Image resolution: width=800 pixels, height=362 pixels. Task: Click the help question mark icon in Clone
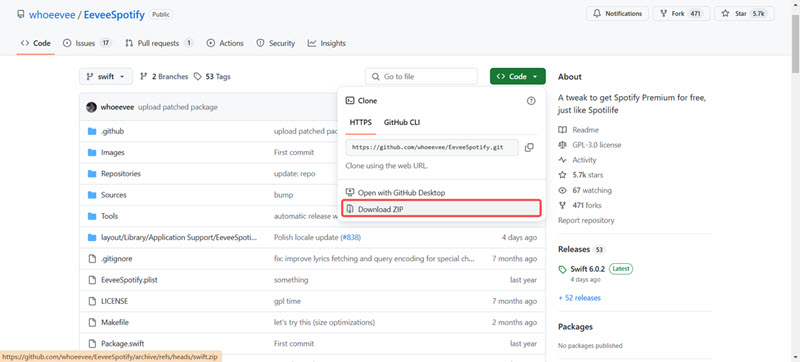tap(531, 101)
